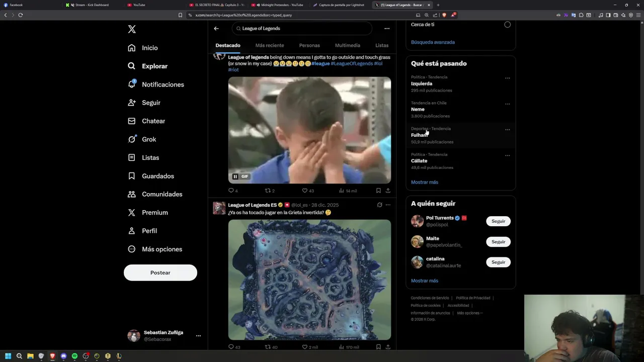Click Mostrar más under trends
The width and height of the screenshot is (644, 362).
425,182
